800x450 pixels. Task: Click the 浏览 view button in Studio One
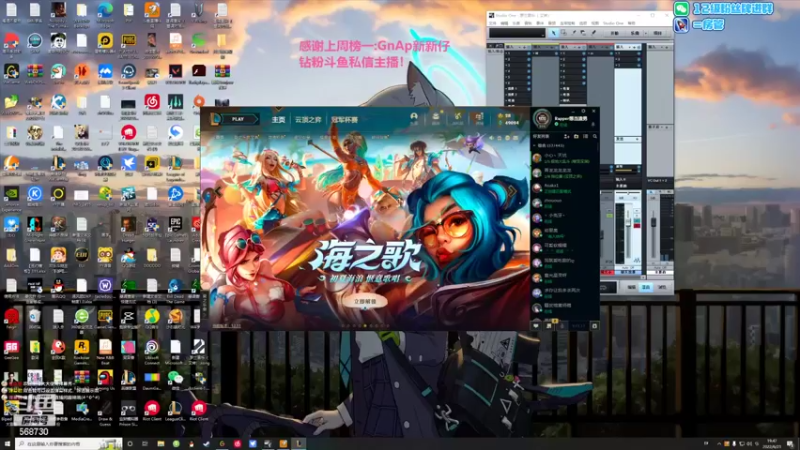point(662,287)
